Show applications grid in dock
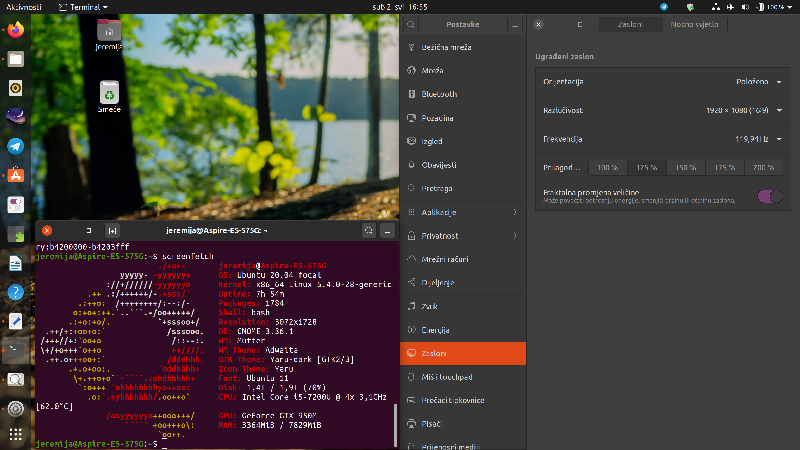The image size is (800, 450). tap(16, 434)
